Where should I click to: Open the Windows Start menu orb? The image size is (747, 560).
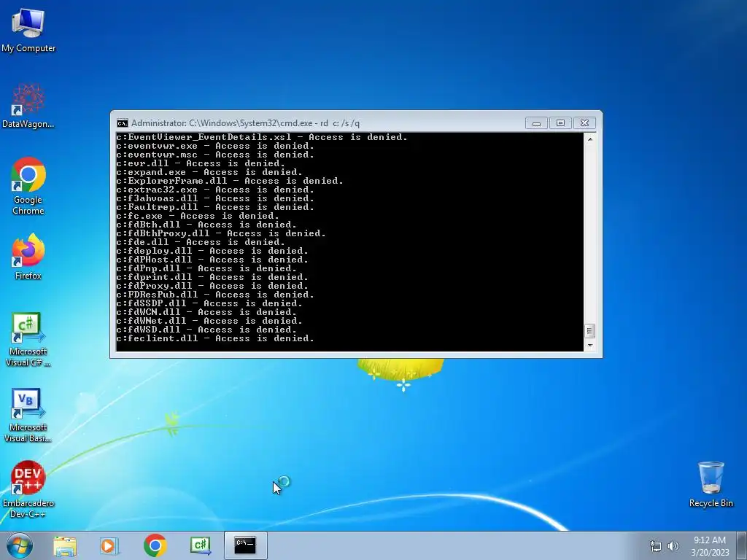20,545
